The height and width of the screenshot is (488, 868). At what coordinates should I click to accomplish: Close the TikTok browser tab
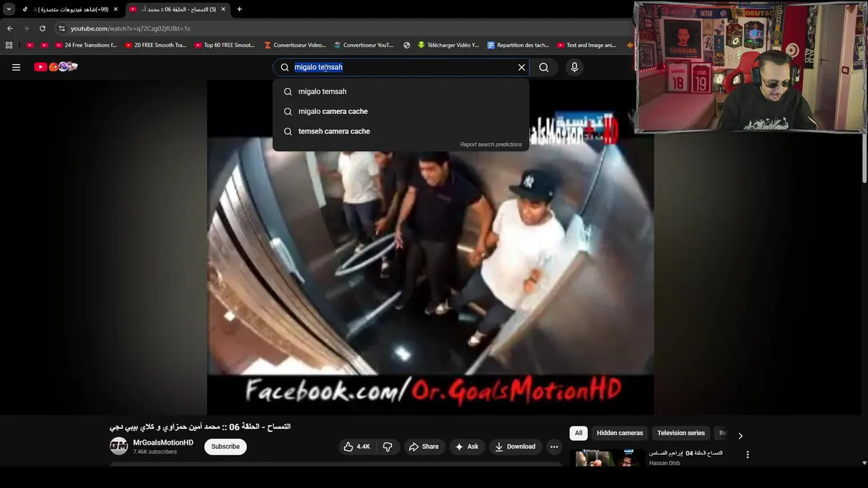[116, 9]
